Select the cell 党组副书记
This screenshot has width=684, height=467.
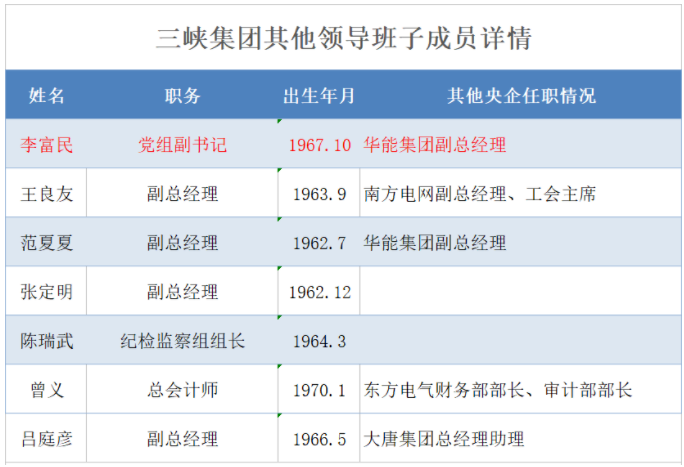pos(182,145)
